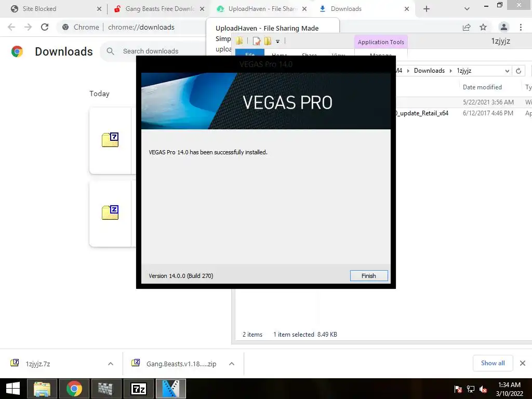Bookmark this page with the star
This screenshot has height=399, width=532.
483,27
